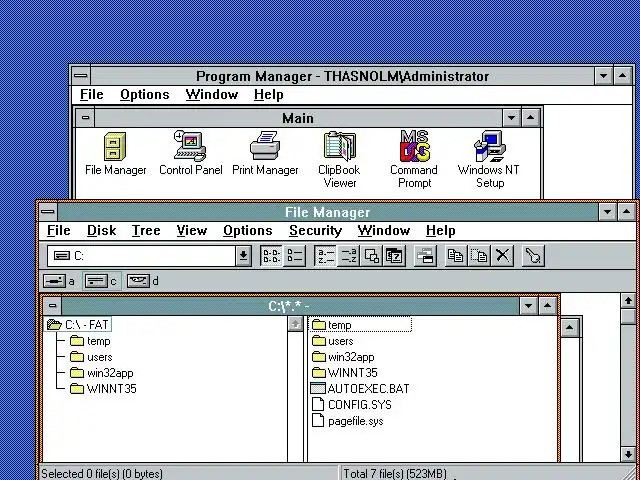Open the View menu
The height and width of the screenshot is (480, 640).
point(192,231)
